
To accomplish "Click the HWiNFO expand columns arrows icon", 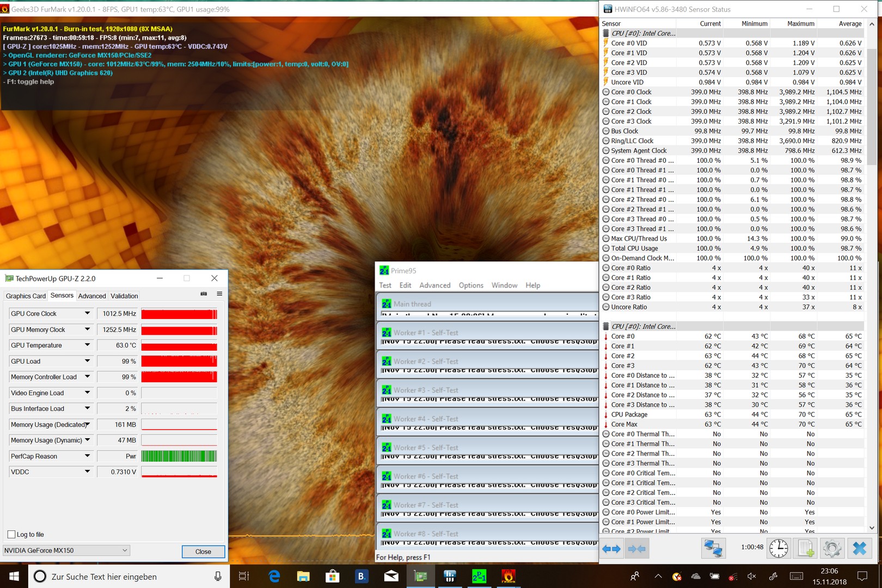I will tap(611, 549).
